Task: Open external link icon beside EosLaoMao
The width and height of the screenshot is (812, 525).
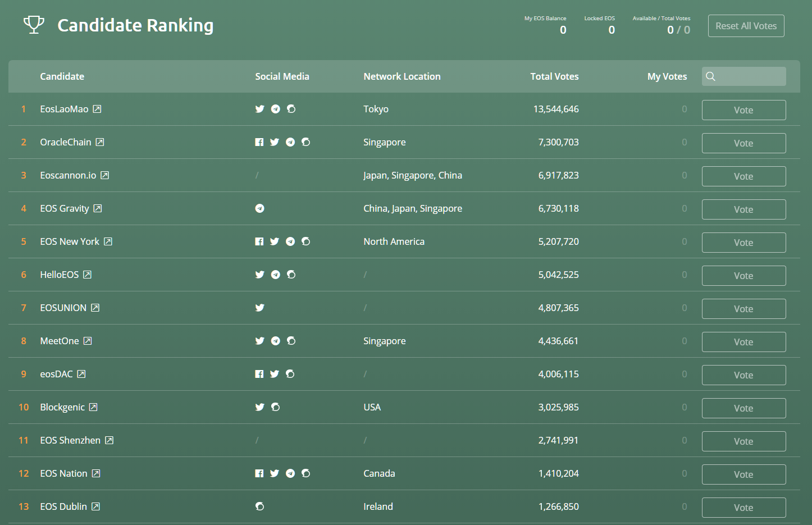Action: click(97, 109)
